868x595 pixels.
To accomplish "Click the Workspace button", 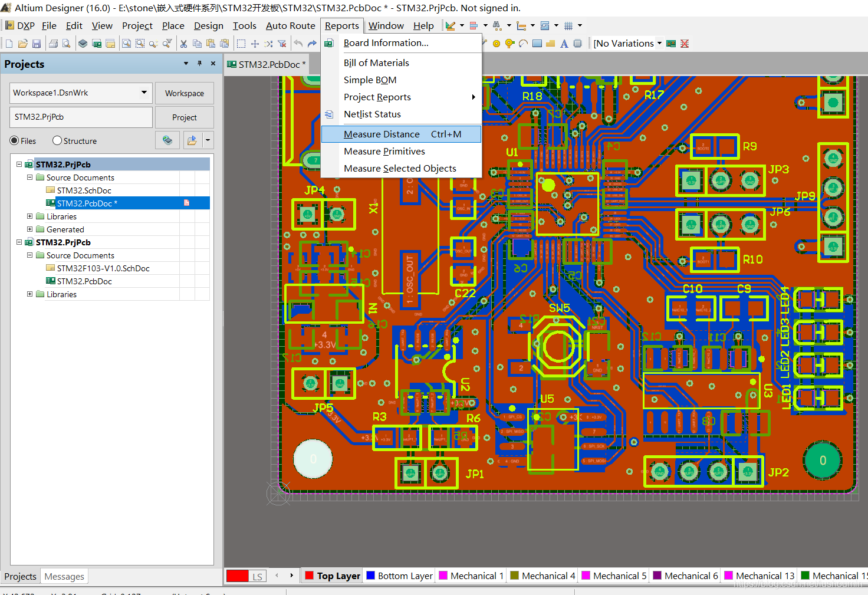I will pos(184,93).
